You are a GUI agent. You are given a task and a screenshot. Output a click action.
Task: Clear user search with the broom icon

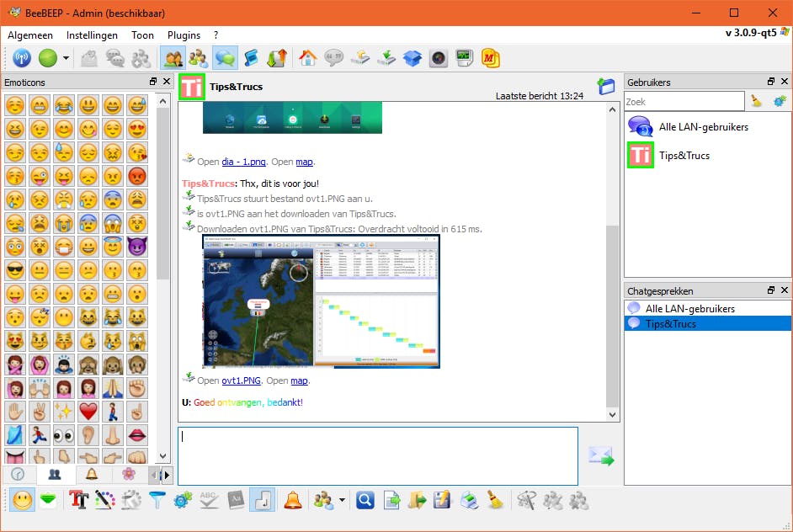coord(756,101)
